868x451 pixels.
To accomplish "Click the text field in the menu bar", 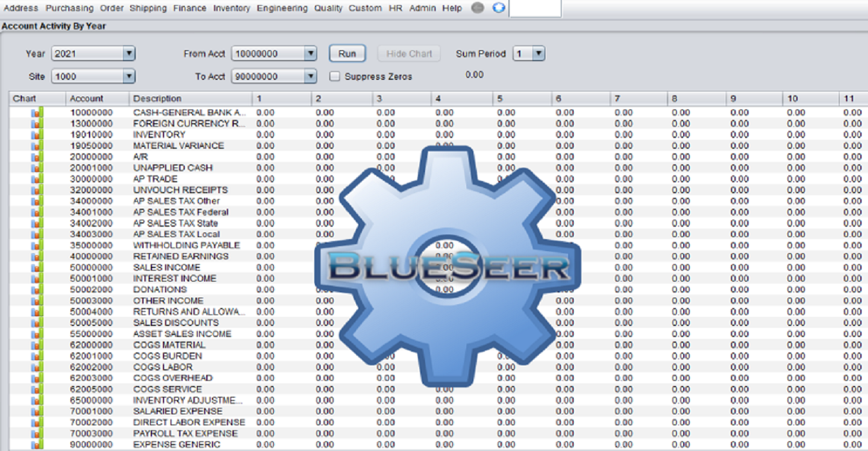I will pyautogui.click(x=534, y=8).
